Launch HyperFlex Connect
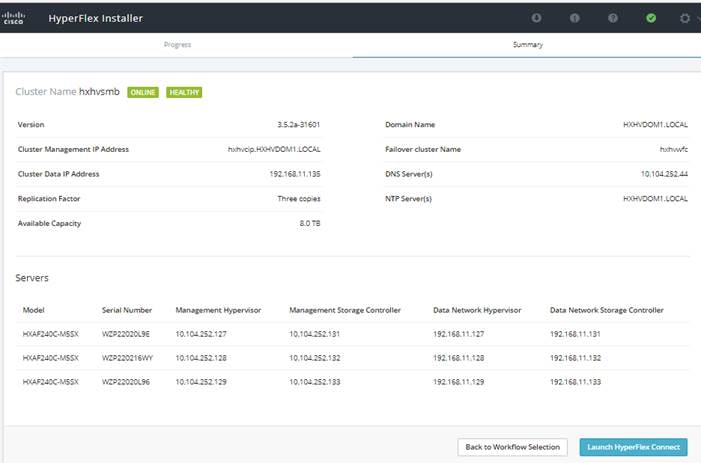 pyautogui.click(x=633, y=447)
